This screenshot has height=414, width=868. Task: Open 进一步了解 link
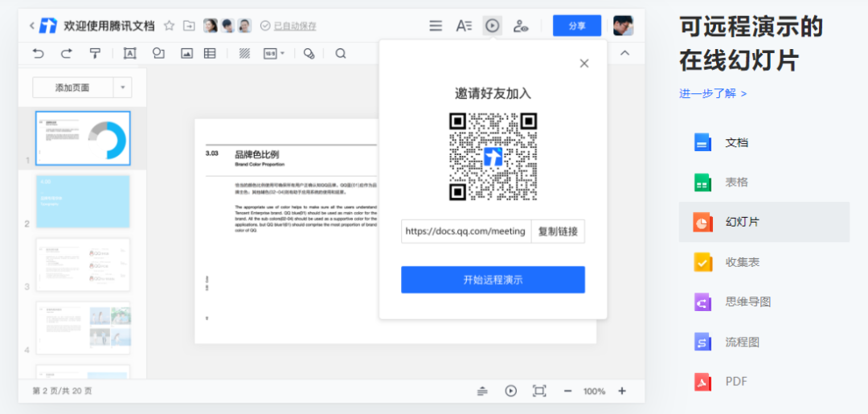(713, 93)
